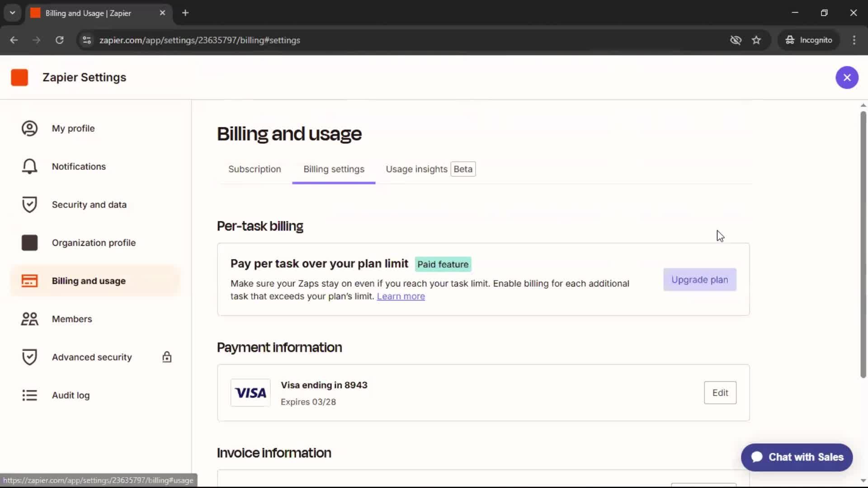Edit the Visa payment method
This screenshot has width=868, height=488.
tap(720, 393)
